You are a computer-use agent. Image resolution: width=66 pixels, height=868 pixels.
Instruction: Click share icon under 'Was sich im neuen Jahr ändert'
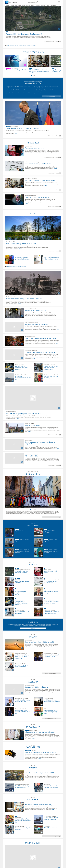pos(60,157)
